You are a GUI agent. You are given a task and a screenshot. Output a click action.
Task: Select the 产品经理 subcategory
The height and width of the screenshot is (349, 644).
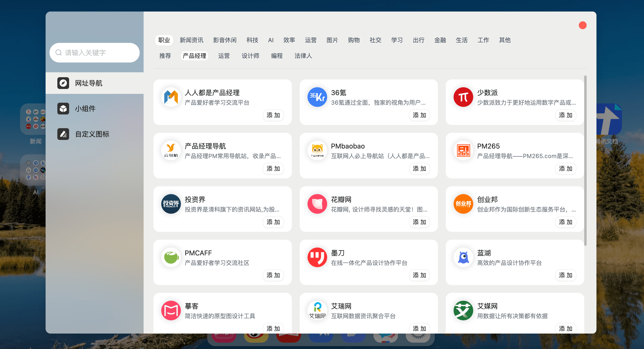[194, 55]
